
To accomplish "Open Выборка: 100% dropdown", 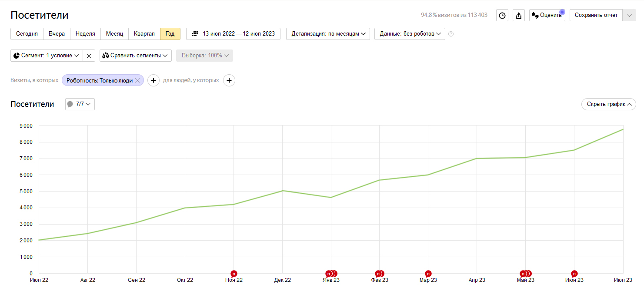I will tap(204, 56).
